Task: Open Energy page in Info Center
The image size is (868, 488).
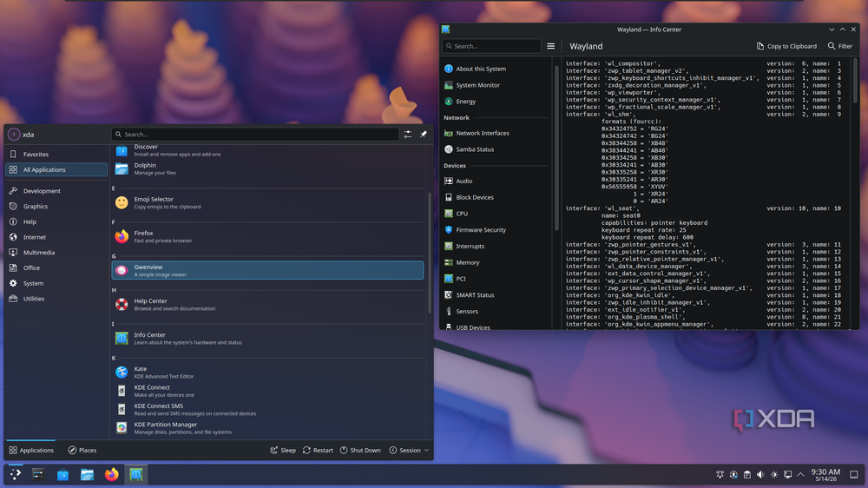Action: point(496,102)
